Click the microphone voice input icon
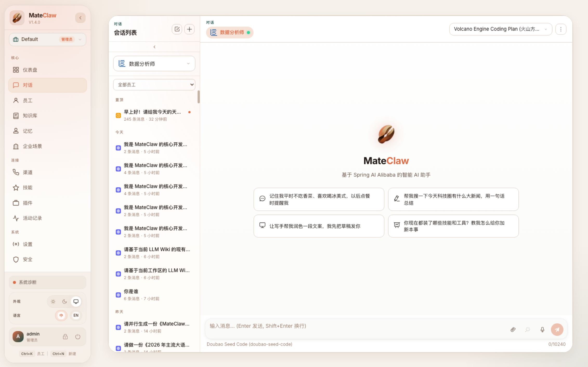Image resolution: width=588 pixels, height=367 pixels. coord(542,330)
